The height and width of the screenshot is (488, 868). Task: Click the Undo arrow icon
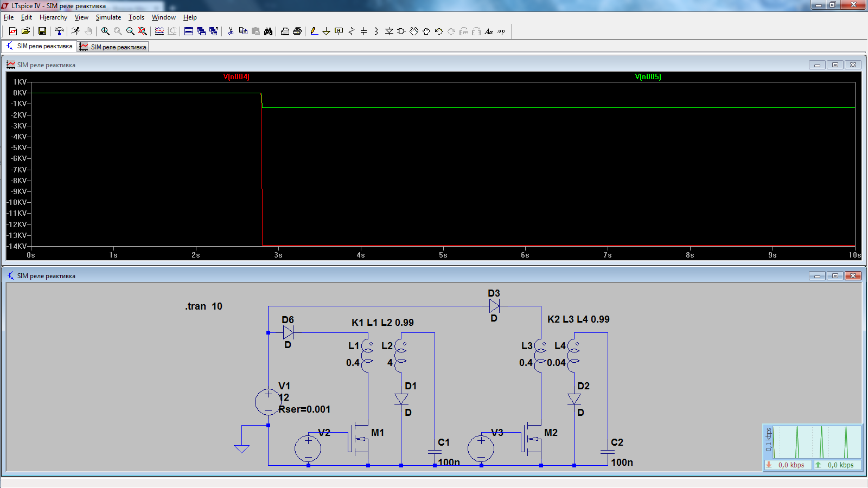[439, 31]
